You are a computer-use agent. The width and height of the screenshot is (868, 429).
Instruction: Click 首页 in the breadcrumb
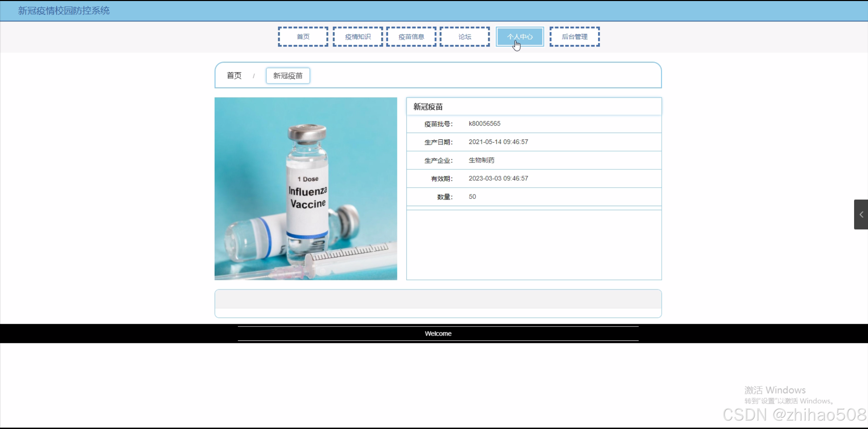[x=234, y=76]
